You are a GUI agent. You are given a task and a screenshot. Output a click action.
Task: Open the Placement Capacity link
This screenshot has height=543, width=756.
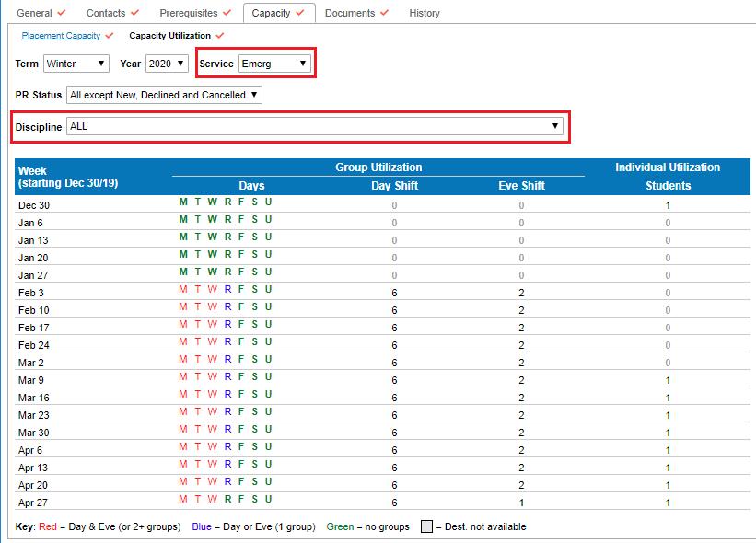62,36
